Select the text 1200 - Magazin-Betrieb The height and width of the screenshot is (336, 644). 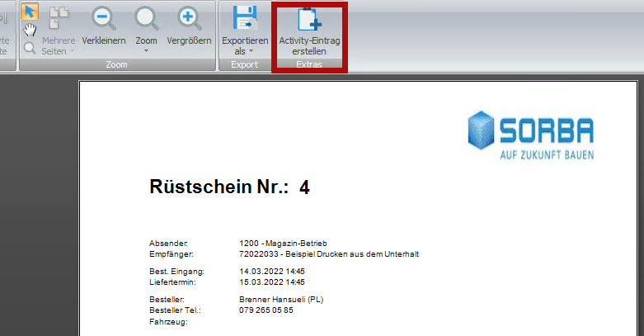[x=283, y=243]
